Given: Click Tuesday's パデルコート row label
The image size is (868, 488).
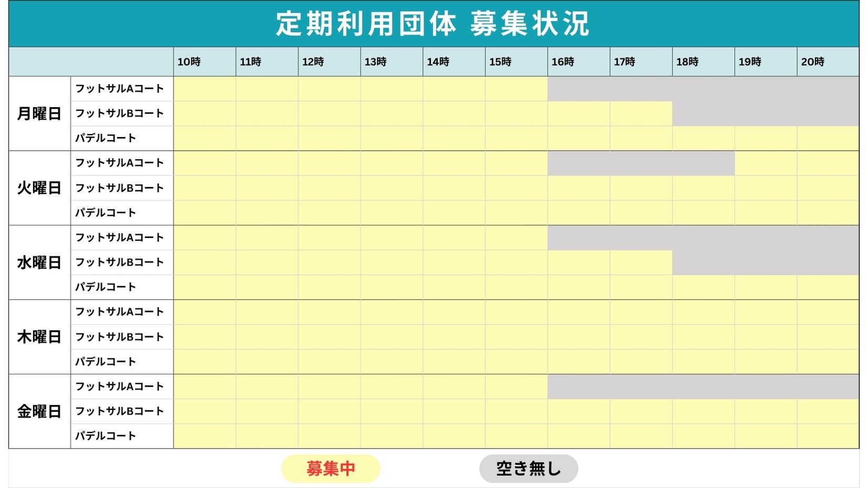Looking at the screenshot, I should 106,213.
